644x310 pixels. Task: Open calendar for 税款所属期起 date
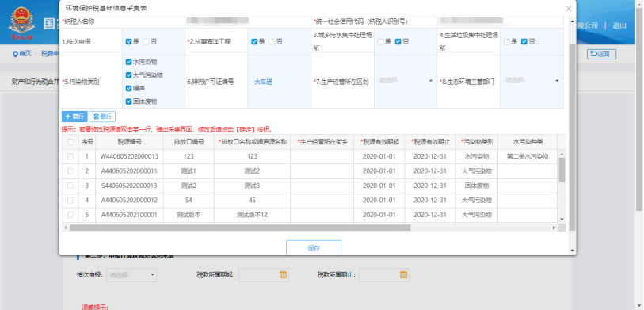[x=283, y=275]
